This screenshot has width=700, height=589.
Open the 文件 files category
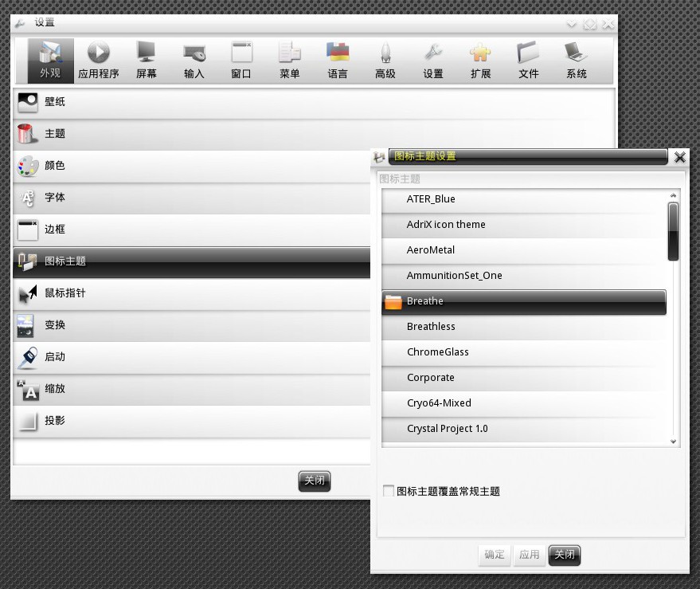click(529, 61)
